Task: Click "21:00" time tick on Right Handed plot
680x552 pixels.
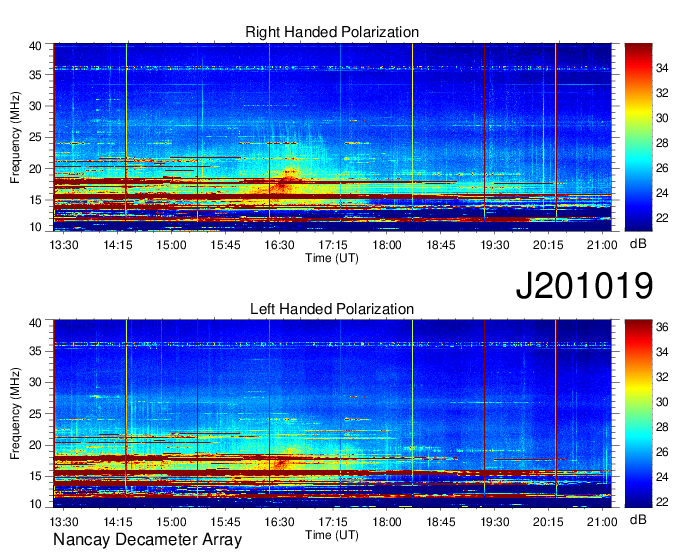Action: click(x=602, y=245)
